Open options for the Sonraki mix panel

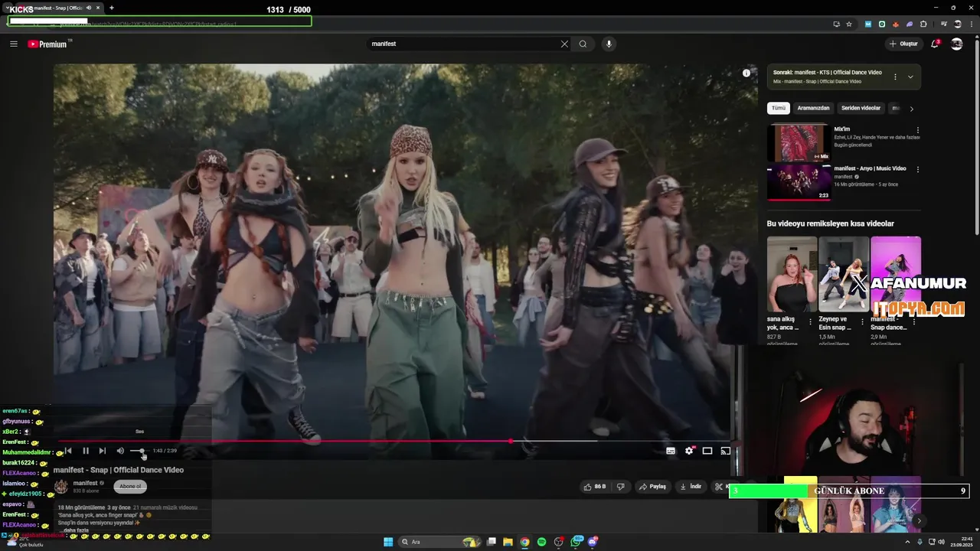coord(895,77)
